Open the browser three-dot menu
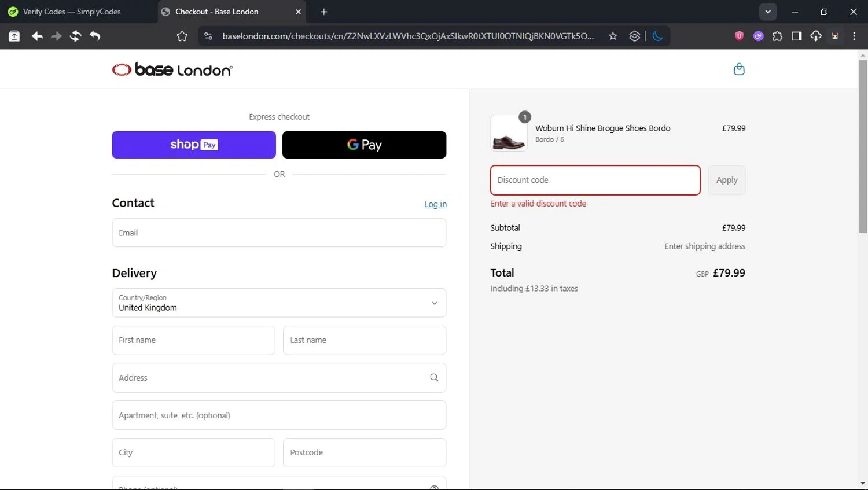 tap(854, 36)
